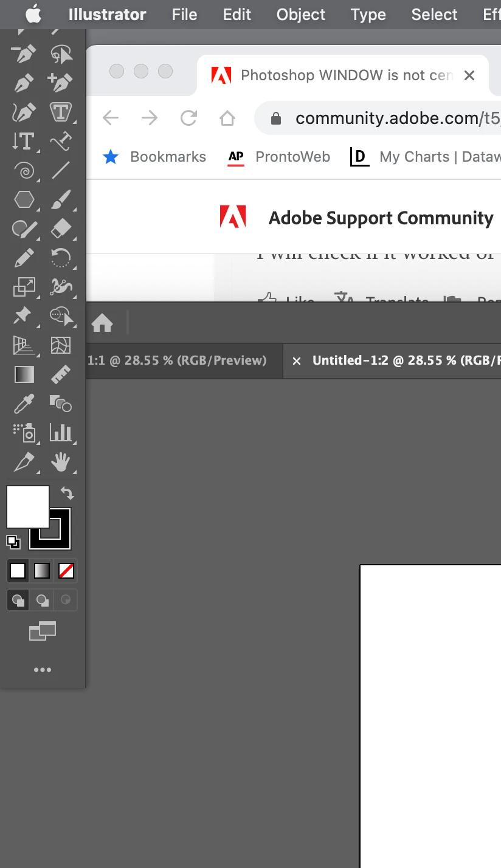Image resolution: width=501 pixels, height=868 pixels.
Task: Click the Illustrator Home icon
Action: point(102,323)
